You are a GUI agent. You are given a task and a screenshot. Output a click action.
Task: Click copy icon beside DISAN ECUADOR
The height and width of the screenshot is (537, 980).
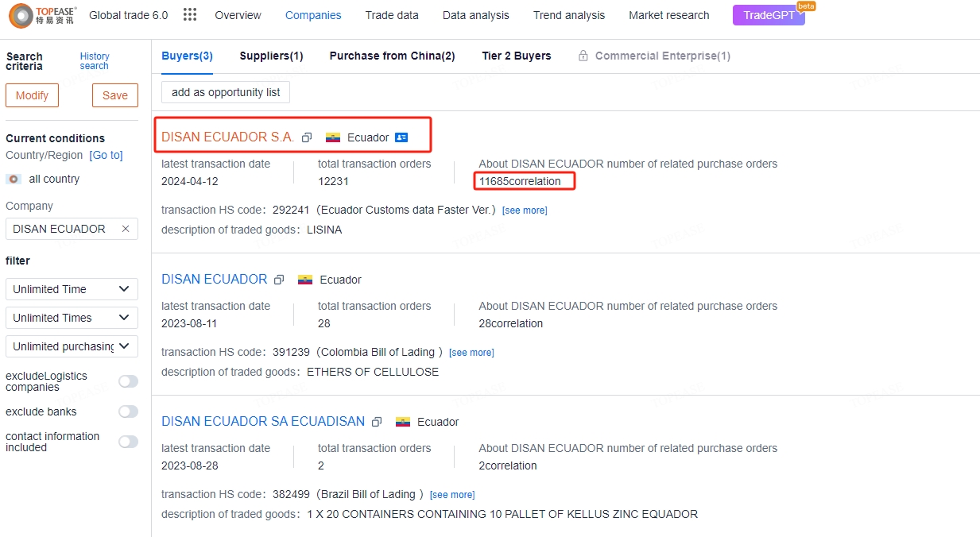[x=279, y=280]
